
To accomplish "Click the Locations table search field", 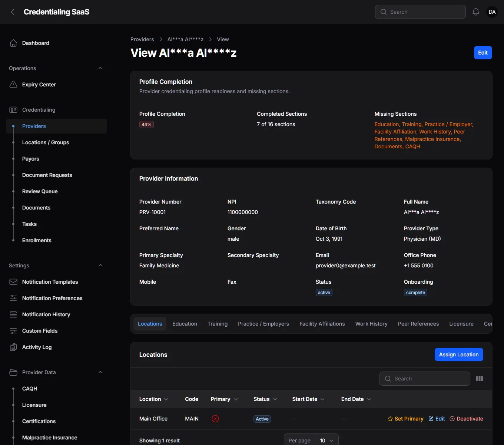I will click(x=425, y=379).
